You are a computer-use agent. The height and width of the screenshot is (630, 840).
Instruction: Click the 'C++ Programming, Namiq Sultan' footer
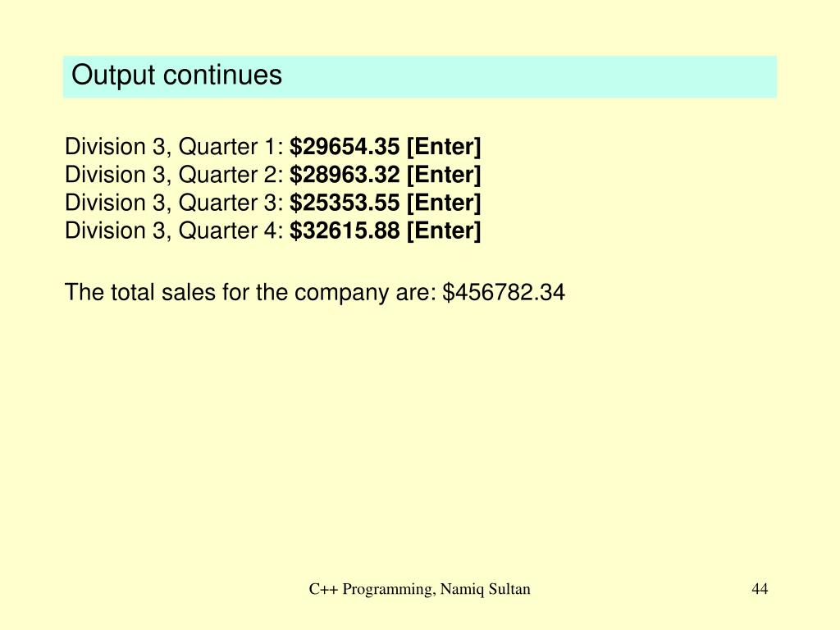click(419, 589)
